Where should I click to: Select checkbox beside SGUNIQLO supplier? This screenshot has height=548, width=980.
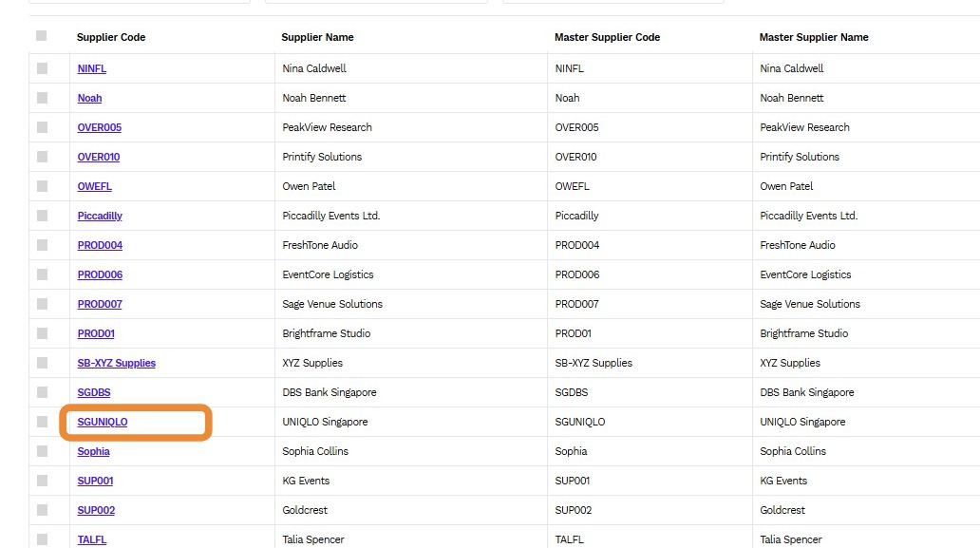tap(42, 422)
